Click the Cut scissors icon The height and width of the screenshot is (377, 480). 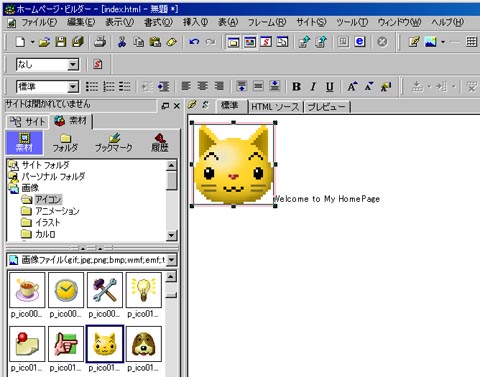pyautogui.click(x=122, y=42)
